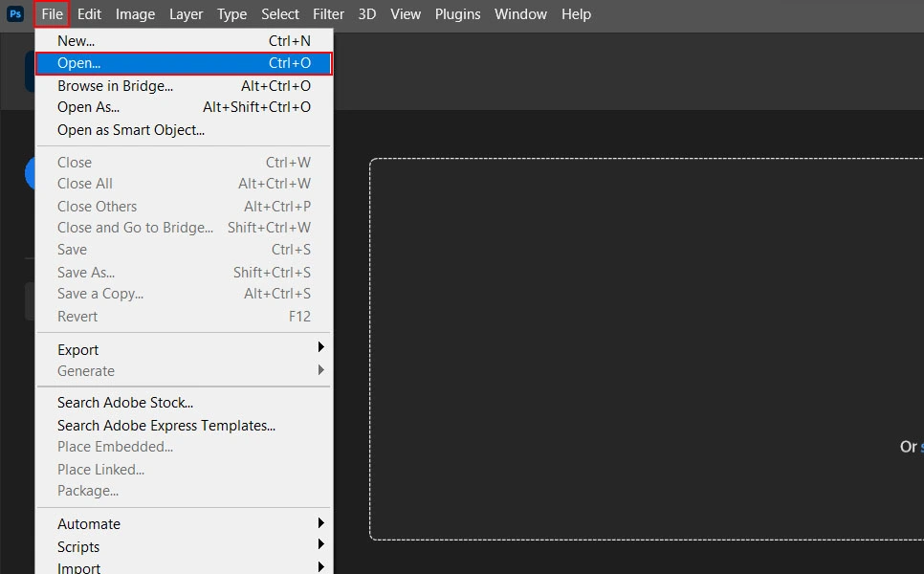Expand the Generate submenu
Viewport: 924px width, 574px height.
(184, 371)
